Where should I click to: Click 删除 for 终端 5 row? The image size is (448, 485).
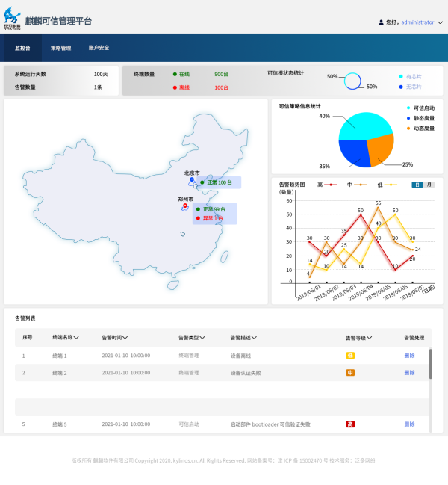point(409,424)
